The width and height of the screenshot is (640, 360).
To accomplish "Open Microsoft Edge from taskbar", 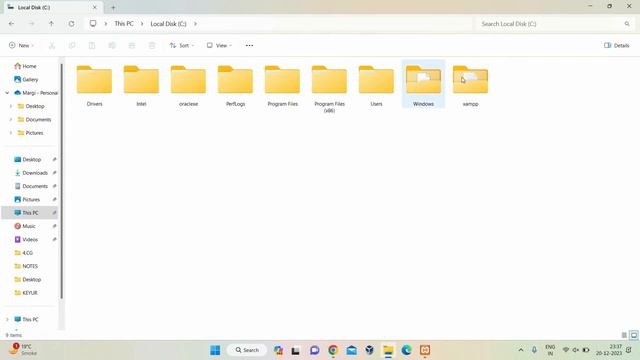I will click(x=407, y=350).
